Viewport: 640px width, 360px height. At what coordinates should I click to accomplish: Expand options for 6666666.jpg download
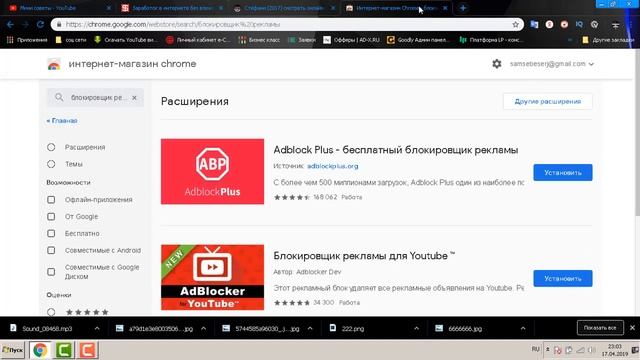(x=523, y=328)
